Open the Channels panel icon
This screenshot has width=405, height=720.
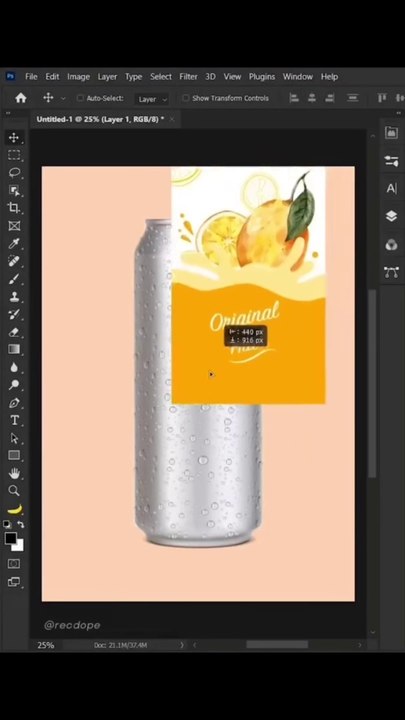(x=391, y=244)
